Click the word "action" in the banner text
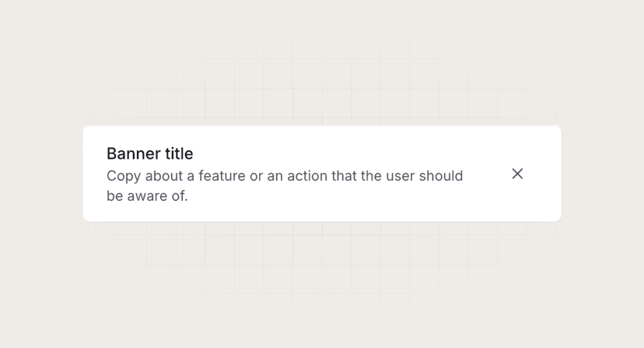Image resolution: width=644 pixels, height=348 pixels. (x=307, y=176)
